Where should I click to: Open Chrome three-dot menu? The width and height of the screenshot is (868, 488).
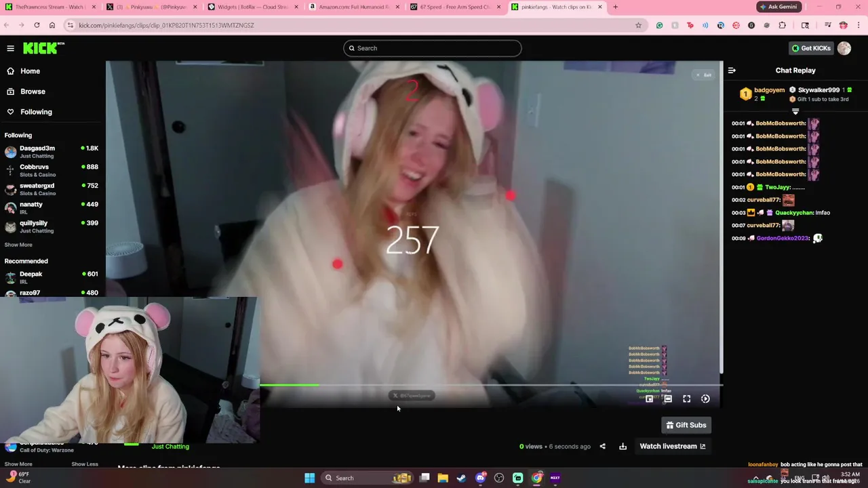[x=859, y=25]
